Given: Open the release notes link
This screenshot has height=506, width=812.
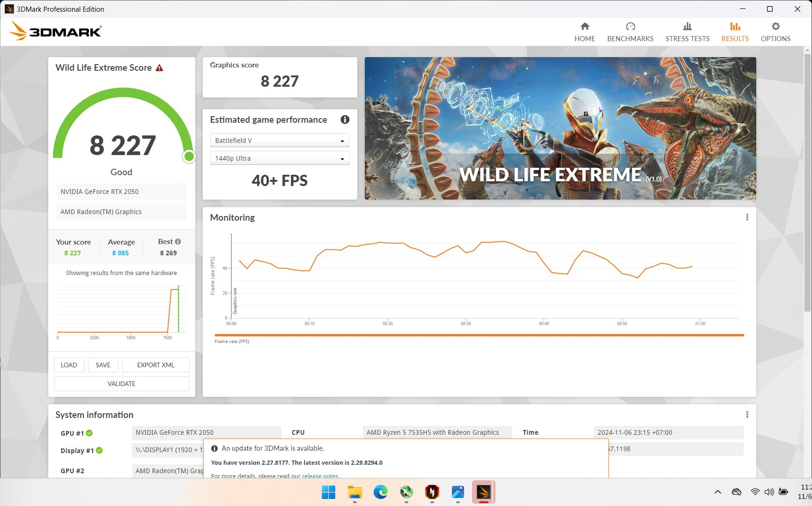Looking at the screenshot, I should 320,476.
